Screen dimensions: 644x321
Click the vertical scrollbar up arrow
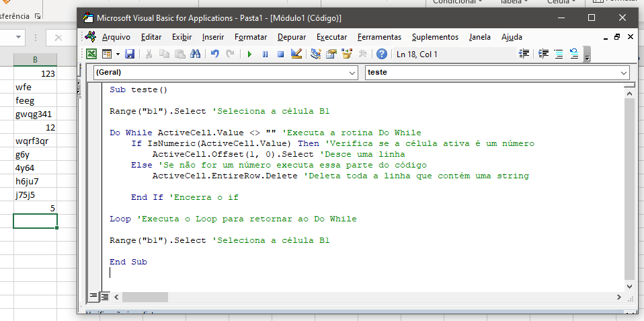[629, 94]
